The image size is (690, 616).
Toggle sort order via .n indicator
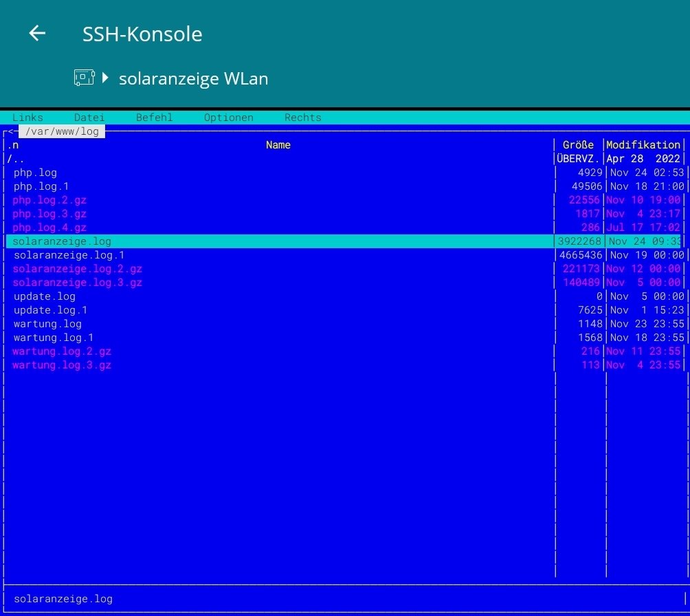click(13, 145)
